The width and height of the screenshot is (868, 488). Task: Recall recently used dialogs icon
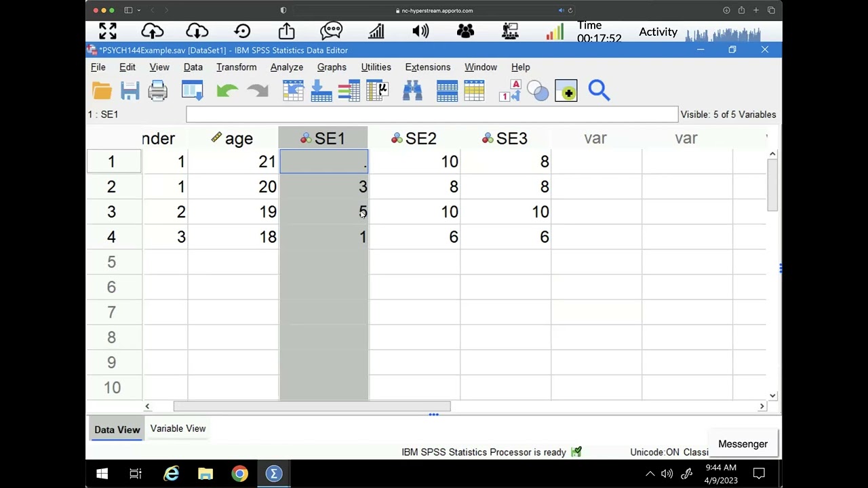[x=193, y=91]
